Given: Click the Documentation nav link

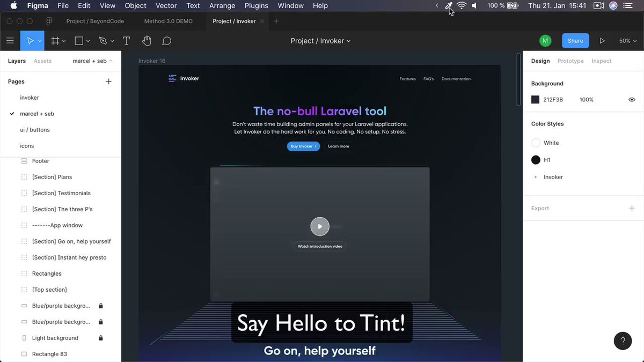Looking at the screenshot, I should click(456, 79).
